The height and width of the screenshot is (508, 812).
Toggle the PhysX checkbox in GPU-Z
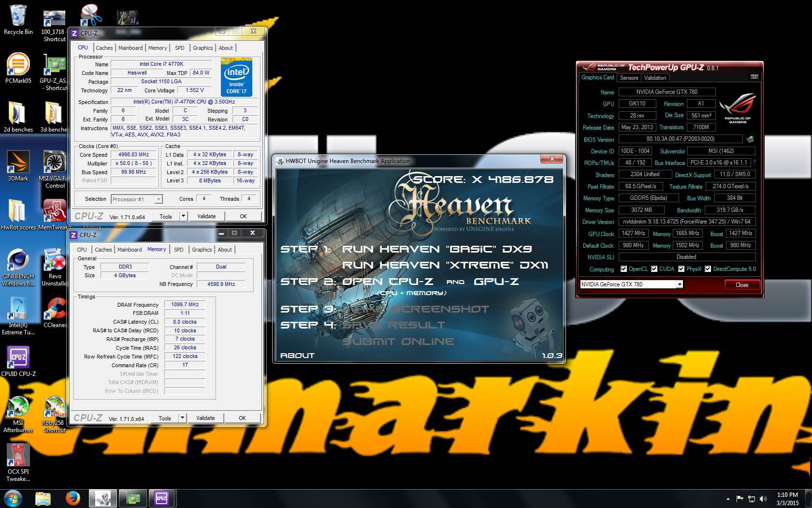point(681,269)
